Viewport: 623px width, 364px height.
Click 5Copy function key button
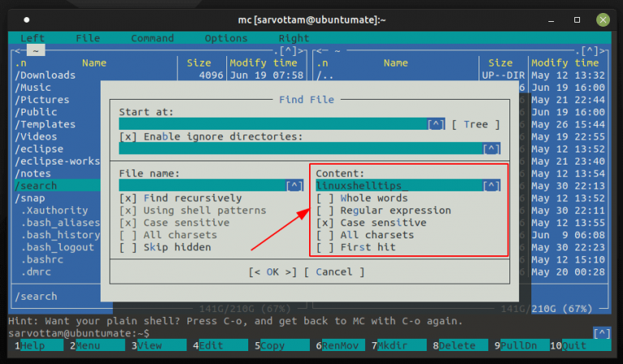point(281,345)
